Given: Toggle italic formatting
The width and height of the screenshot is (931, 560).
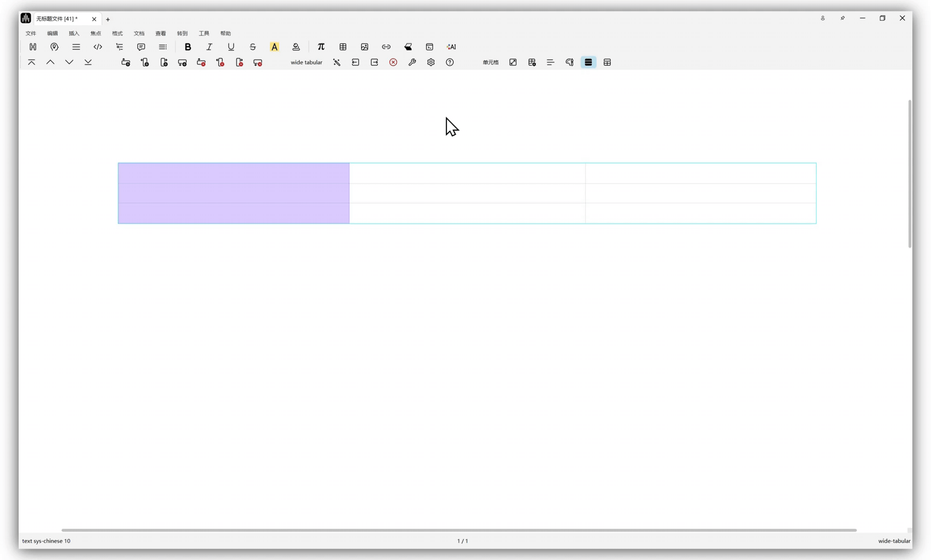Looking at the screenshot, I should pyautogui.click(x=209, y=47).
